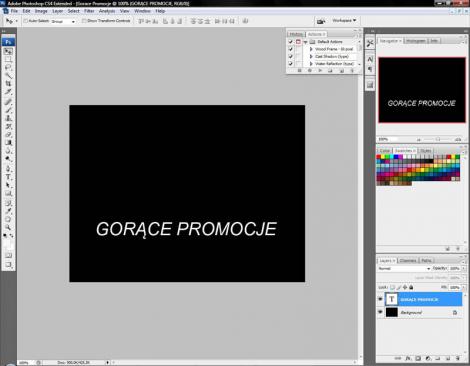Enable Show Transform Controls checkbox
Image resolution: width=470 pixels, height=366 pixels.
84,21
